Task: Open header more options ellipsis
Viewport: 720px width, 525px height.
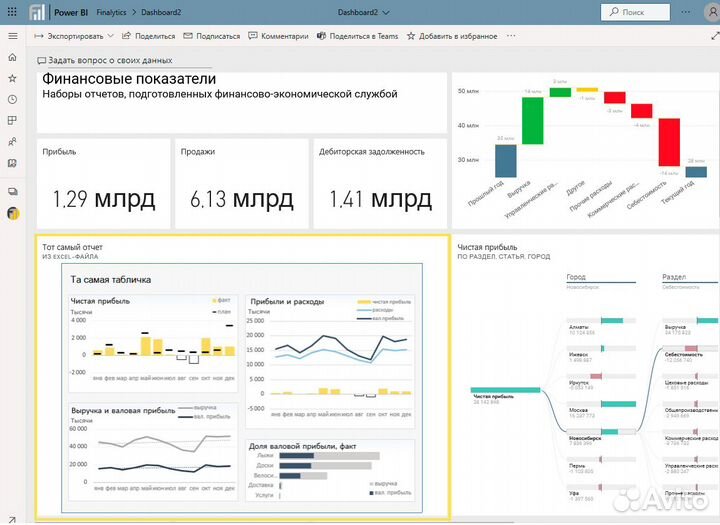Action: pyautogui.click(x=686, y=12)
